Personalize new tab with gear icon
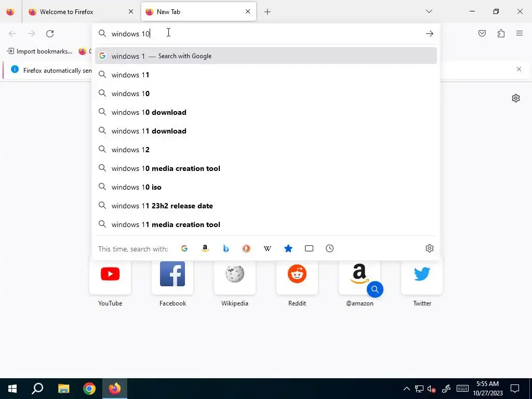Screen dimensions: 532x399 point(516,98)
